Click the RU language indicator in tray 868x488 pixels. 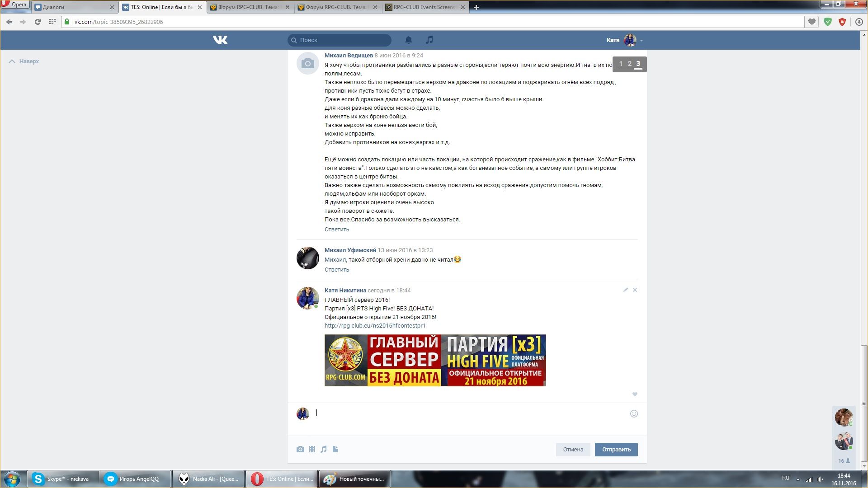786,478
